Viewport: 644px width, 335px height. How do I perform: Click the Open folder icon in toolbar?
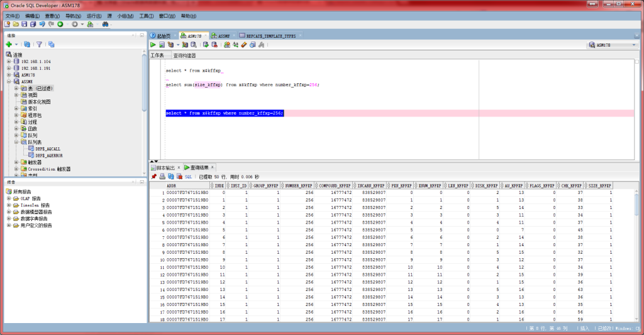tap(16, 25)
